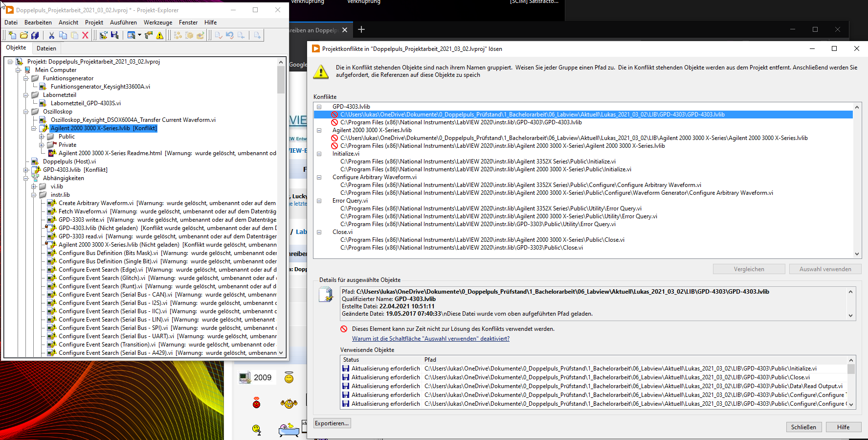The image size is (868, 440).
Task: Click the details panel scroll-down arrow
Action: tap(850, 316)
